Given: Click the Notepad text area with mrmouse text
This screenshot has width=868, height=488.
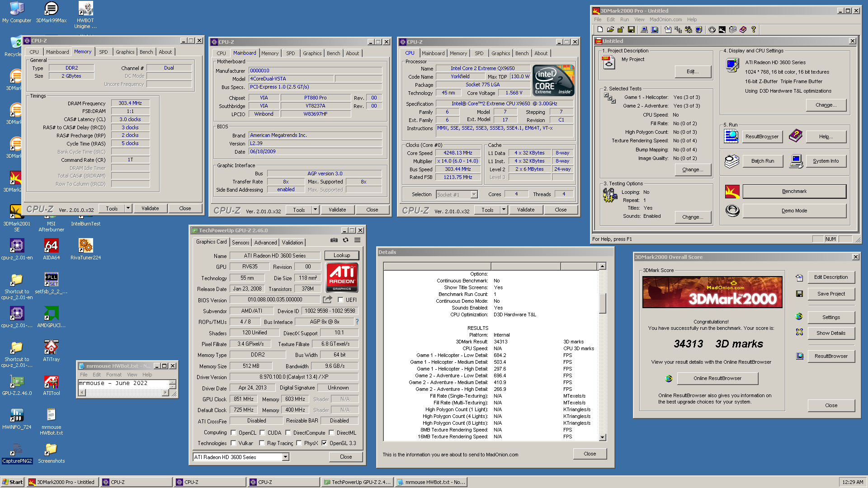Looking at the screenshot, I should pos(123,383).
